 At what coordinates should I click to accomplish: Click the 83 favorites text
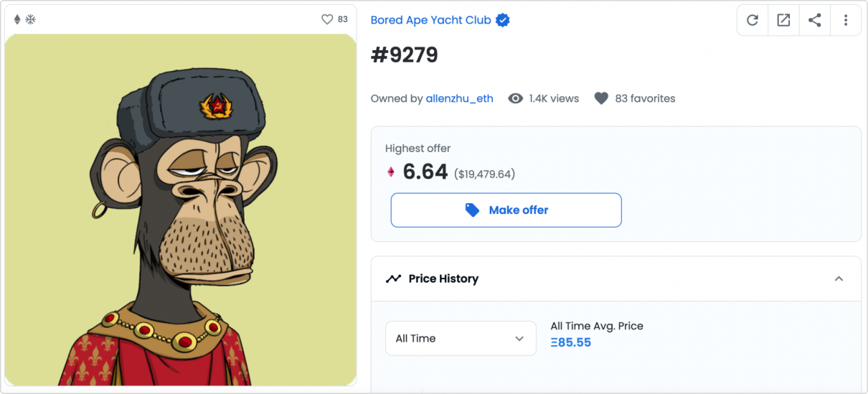click(645, 98)
